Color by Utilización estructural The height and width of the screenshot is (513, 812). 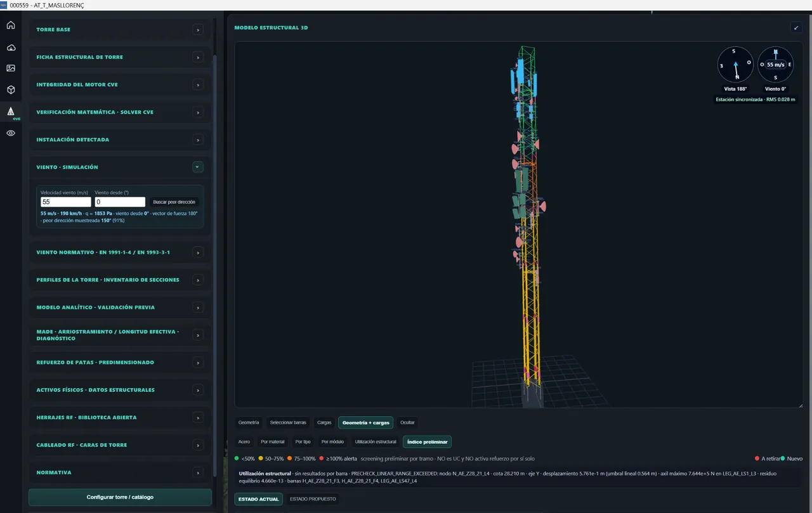[376, 442]
